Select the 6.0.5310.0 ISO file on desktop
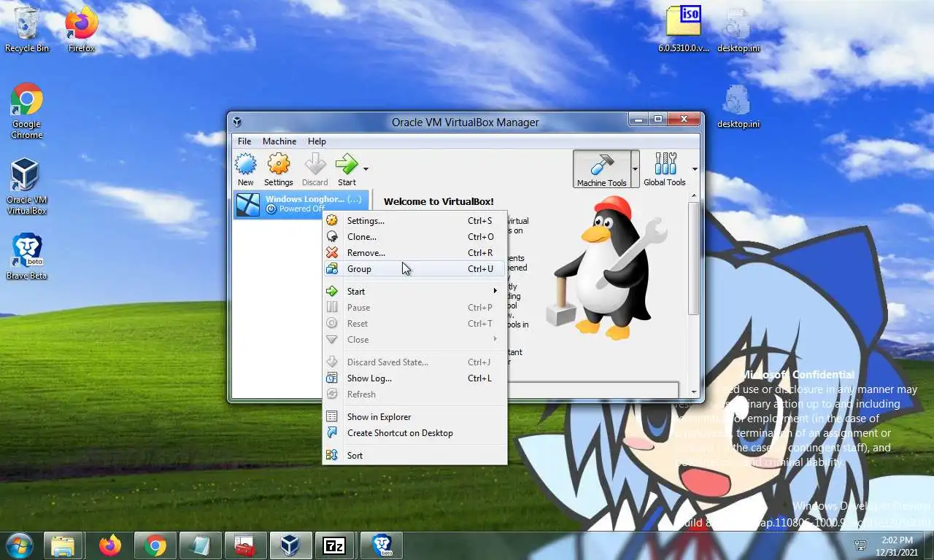This screenshot has width=934, height=560. [x=684, y=30]
